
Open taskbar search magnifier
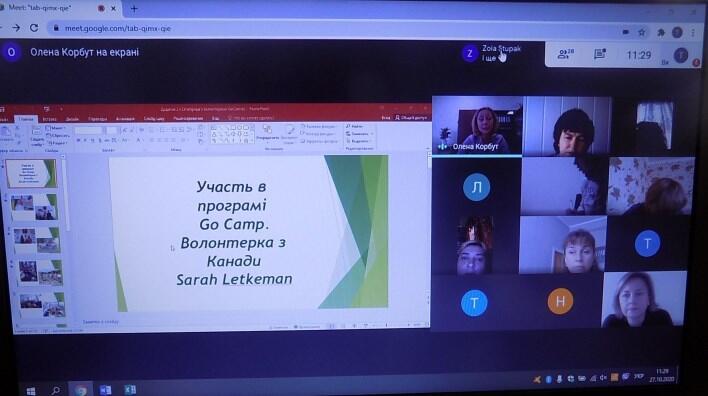click(56, 390)
